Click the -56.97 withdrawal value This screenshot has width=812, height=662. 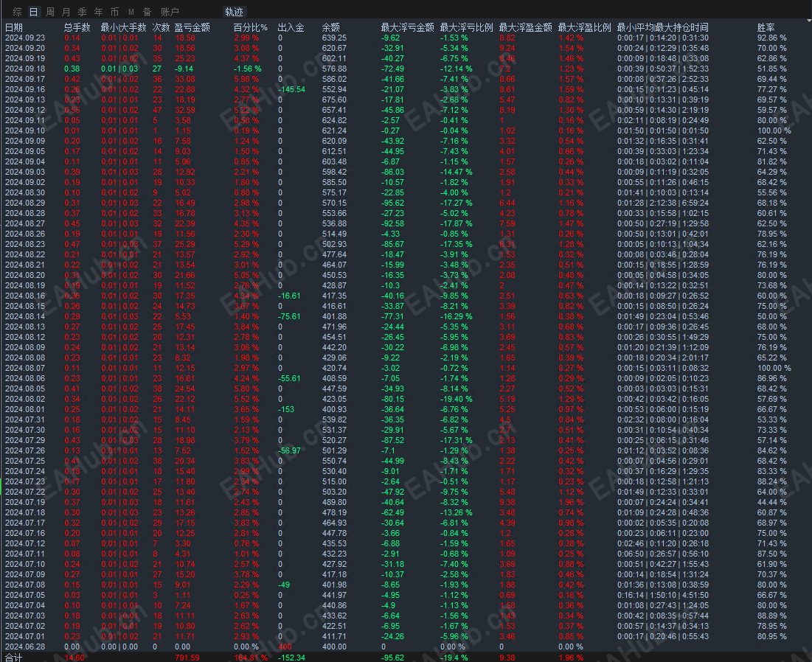coord(289,451)
